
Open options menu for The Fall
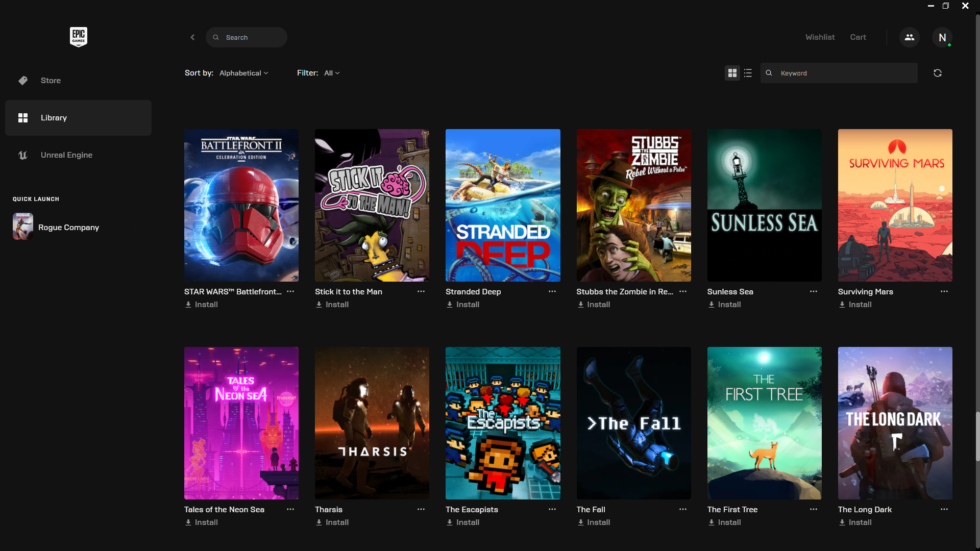[683, 510]
